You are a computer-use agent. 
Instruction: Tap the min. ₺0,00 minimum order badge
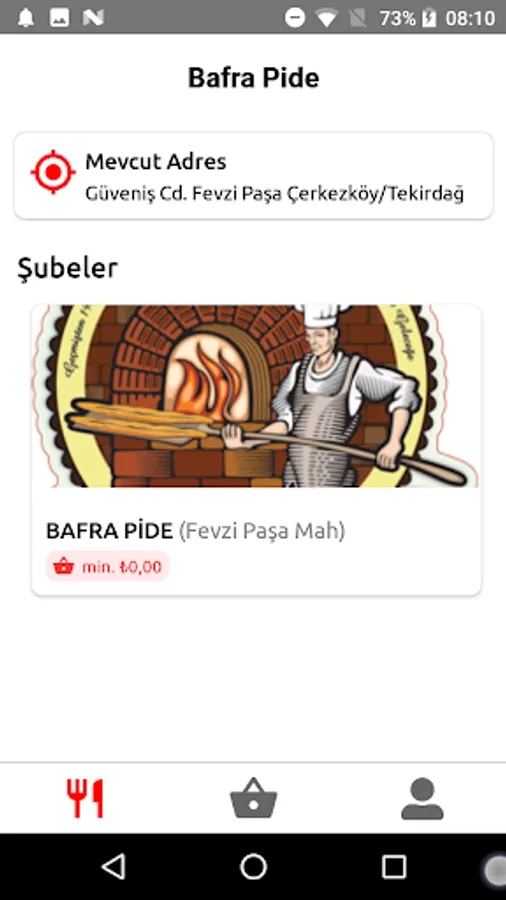[x=107, y=567]
